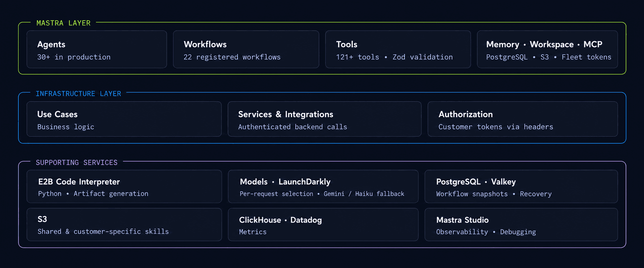Select the Use Cases card title
Screen dimensions: 644x268
click(x=57, y=114)
